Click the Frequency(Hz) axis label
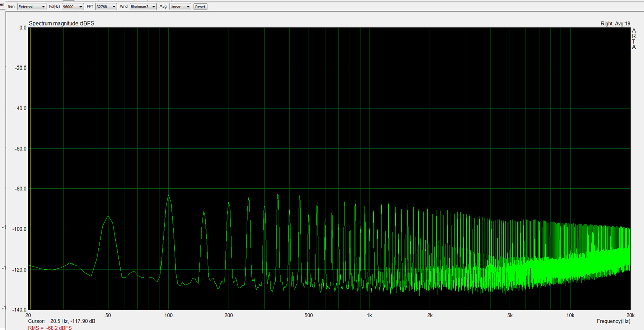Screen dimensions: 644x330 [x=613, y=321]
